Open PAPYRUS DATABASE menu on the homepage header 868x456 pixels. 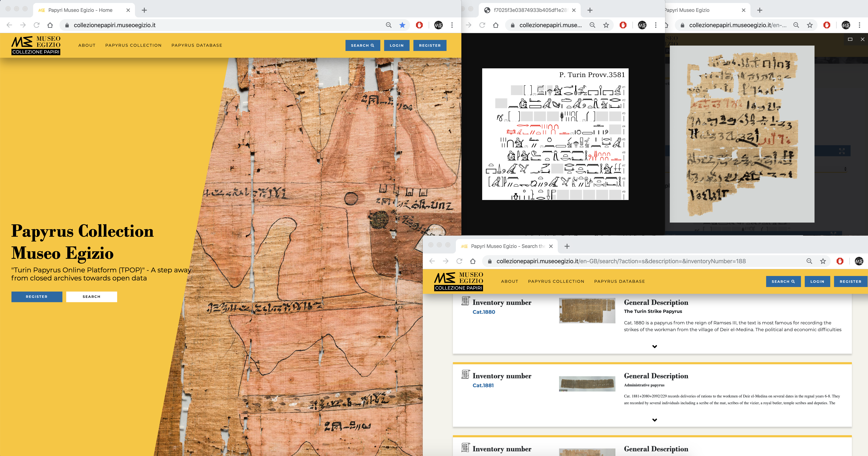point(197,45)
